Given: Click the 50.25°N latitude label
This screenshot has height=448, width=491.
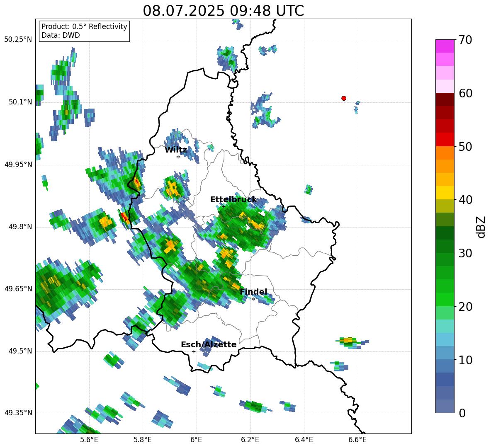Looking at the screenshot, I should (18, 40).
